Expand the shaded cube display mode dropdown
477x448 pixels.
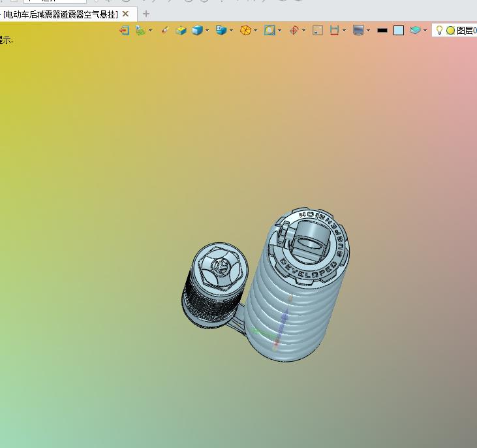tap(207, 31)
